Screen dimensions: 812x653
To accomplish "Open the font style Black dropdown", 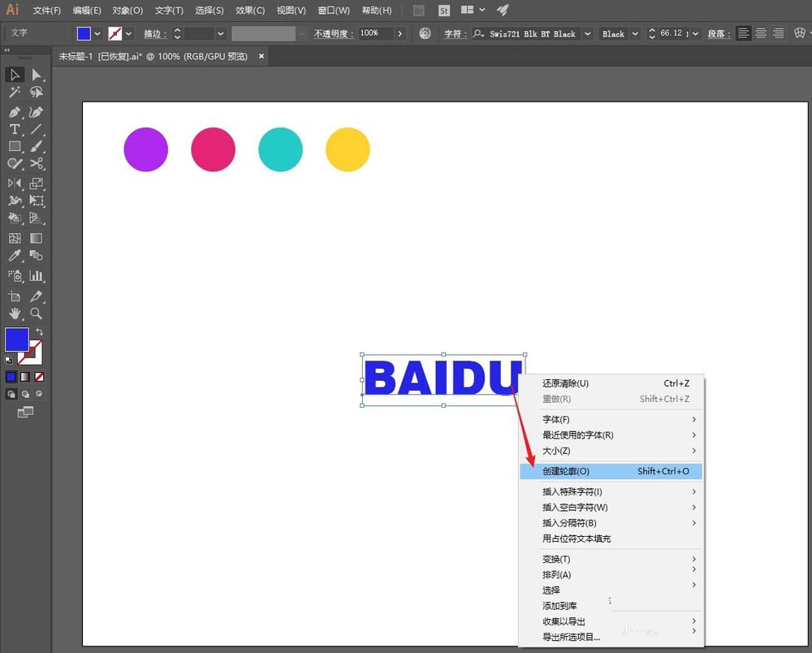I will tap(635, 34).
